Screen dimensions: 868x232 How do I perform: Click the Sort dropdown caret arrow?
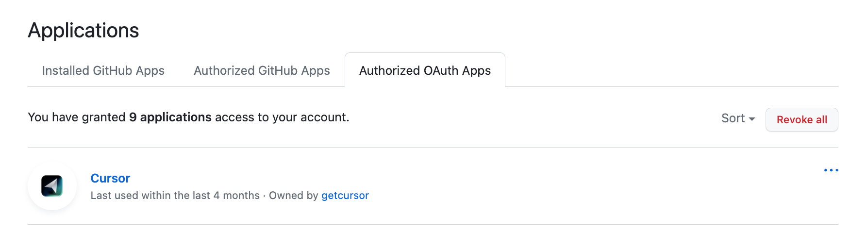(752, 119)
